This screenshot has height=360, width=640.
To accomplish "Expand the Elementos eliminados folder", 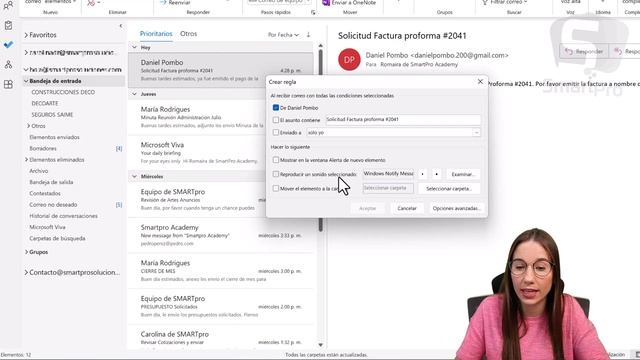I will [x=26, y=160].
